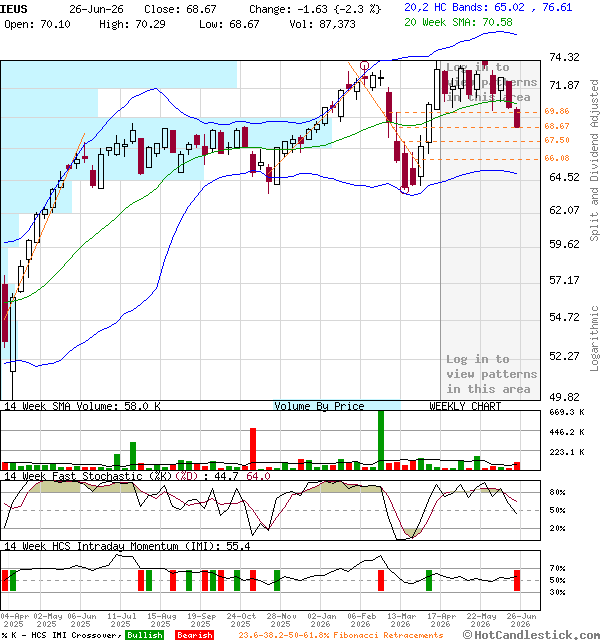
Task: Click the 17-Apr 2026 date label
Action: pyautogui.click(x=441, y=620)
